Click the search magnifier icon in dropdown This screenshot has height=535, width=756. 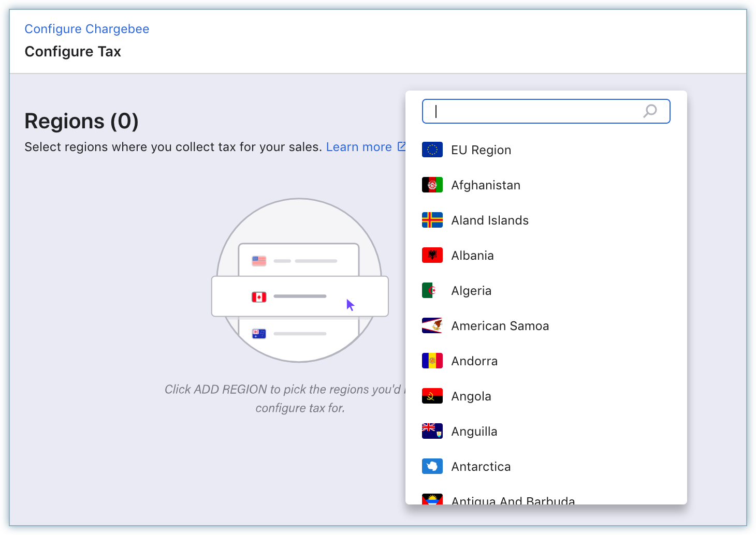pos(650,111)
